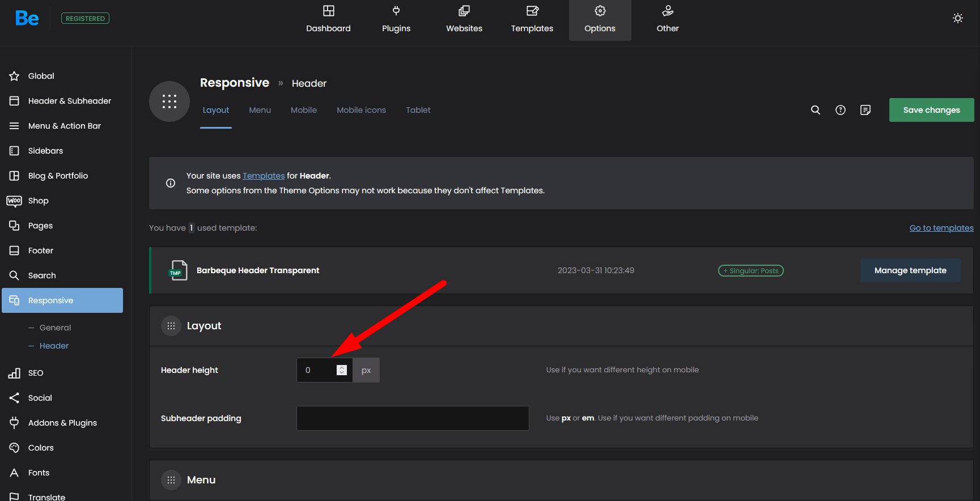Screen dimensions: 980x501
Task: Go to the Websites section
Action: 464,20
